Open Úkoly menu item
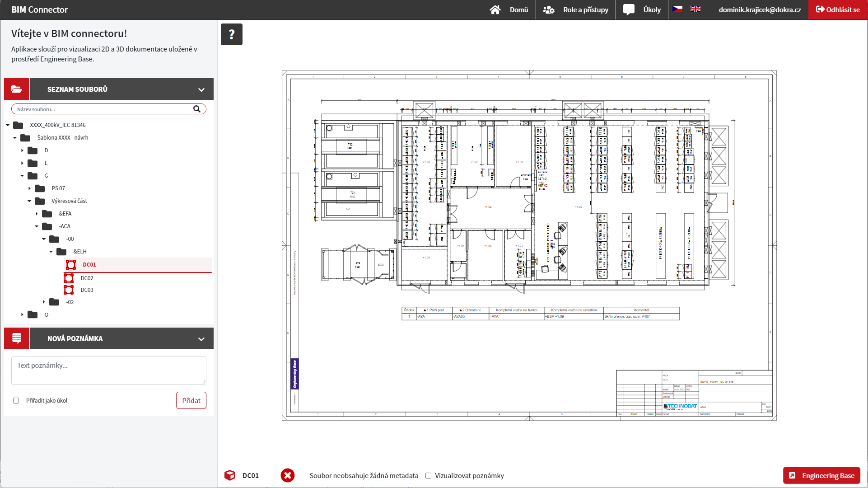Viewport: 868px width, 488px height. click(652, 9)
